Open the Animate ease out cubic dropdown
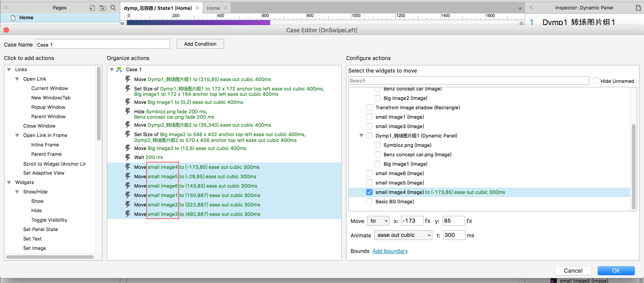 click(403, 235)
